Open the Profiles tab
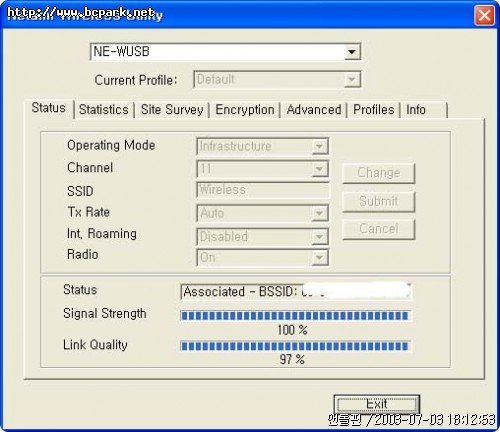The width and height of the screenshot is (500, 432). click(374, 110)
